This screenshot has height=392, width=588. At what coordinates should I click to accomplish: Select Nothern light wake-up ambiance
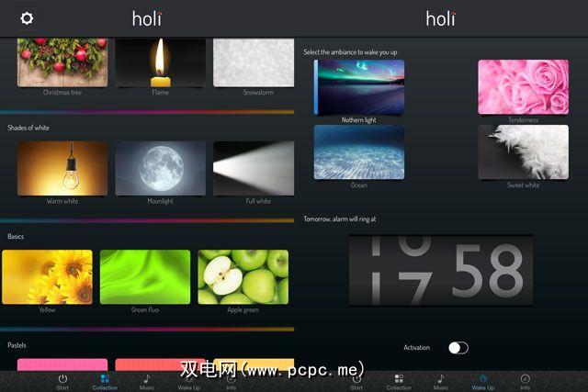tap(359, 87)
